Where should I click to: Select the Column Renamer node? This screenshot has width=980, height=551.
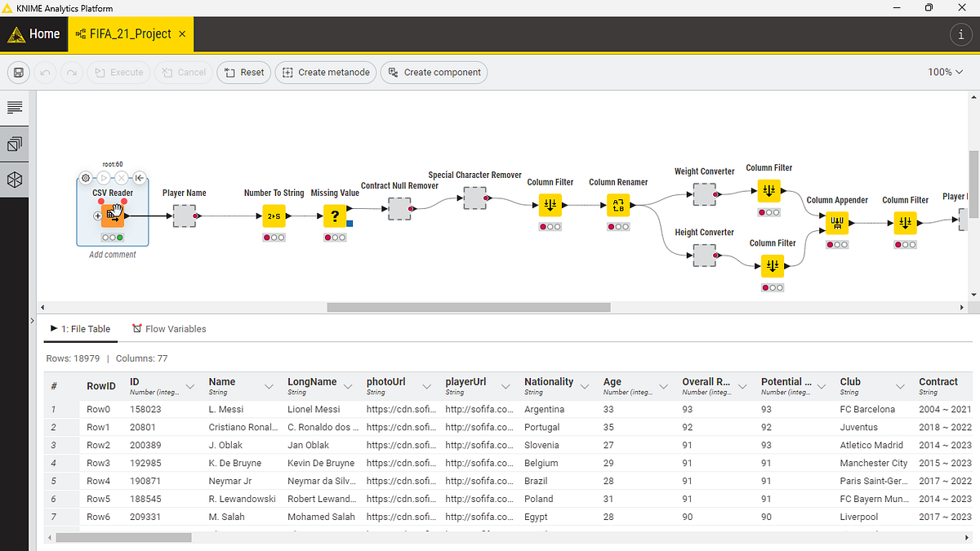619,207
